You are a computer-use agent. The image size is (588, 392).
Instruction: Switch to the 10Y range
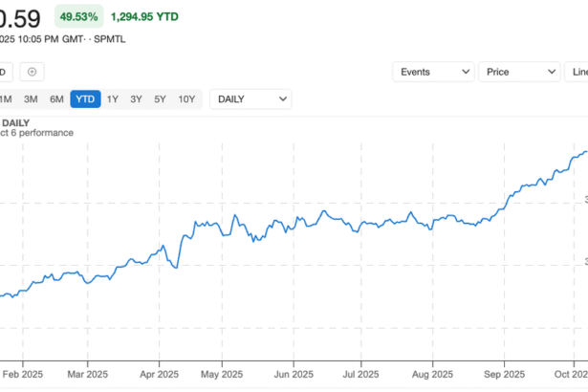click(185, 98)
